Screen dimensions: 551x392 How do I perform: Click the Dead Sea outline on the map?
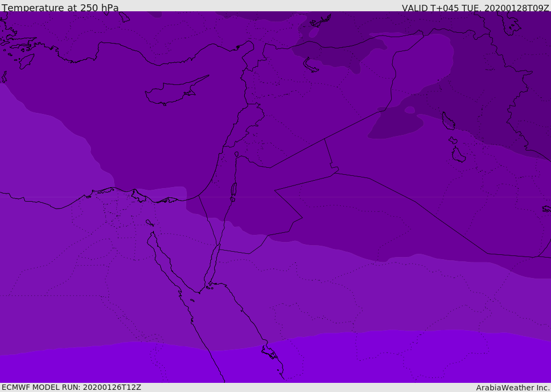(234, 191)
